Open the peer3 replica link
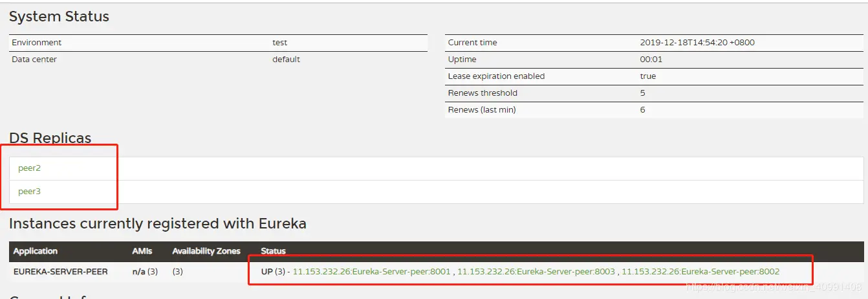The width and height of the screenshot is (868, 299). (30, 192)
